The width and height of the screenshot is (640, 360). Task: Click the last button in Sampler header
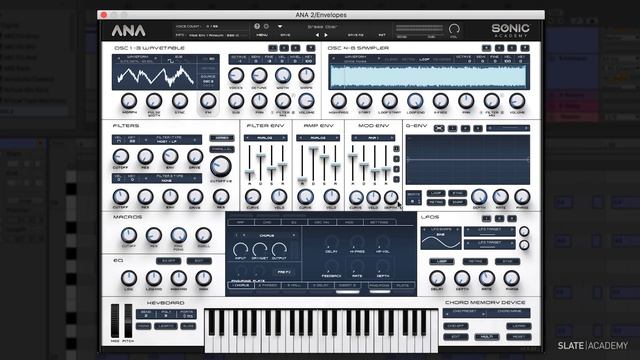point(525,48)
